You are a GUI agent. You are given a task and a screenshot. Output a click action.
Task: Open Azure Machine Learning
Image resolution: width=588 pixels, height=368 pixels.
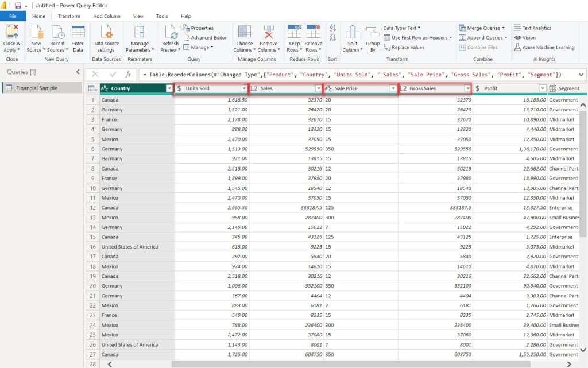[544, 48]
